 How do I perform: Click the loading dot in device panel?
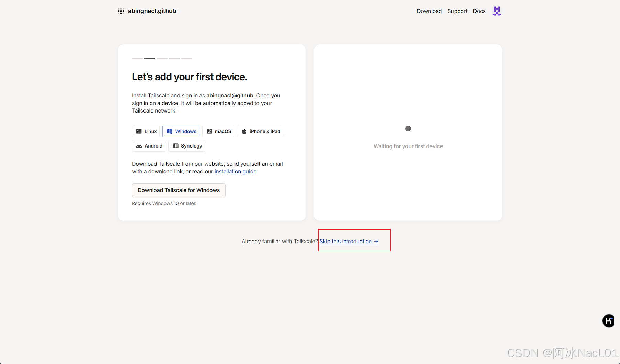click(408, 129)
